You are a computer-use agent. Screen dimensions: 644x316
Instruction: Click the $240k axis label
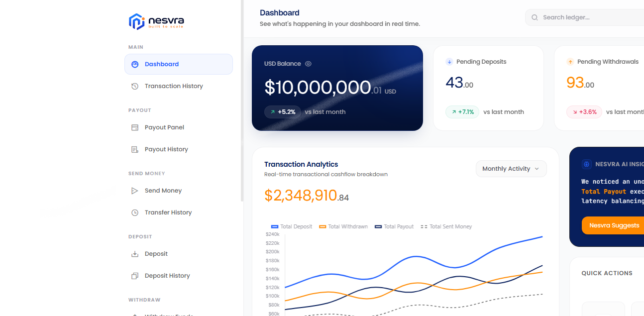[273, 234]
